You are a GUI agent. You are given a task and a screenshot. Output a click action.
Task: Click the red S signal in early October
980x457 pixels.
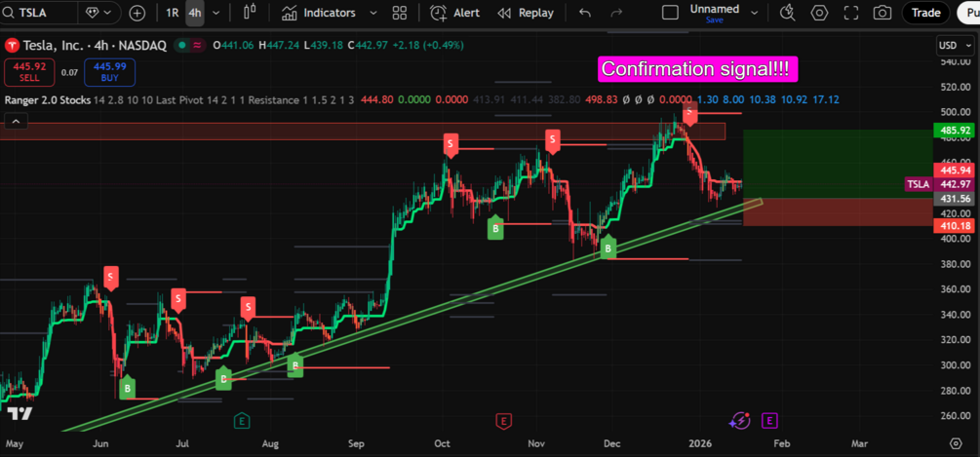[x=450, y=145]
